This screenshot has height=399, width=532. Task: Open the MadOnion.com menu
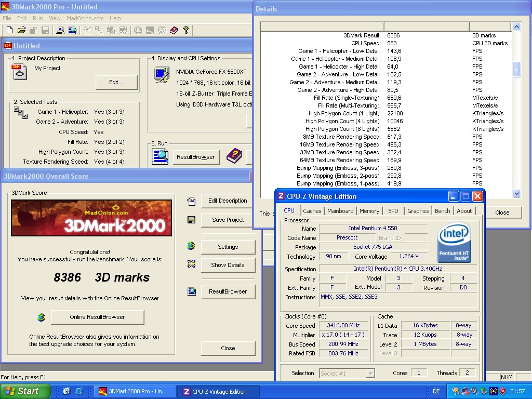point(85,18)
